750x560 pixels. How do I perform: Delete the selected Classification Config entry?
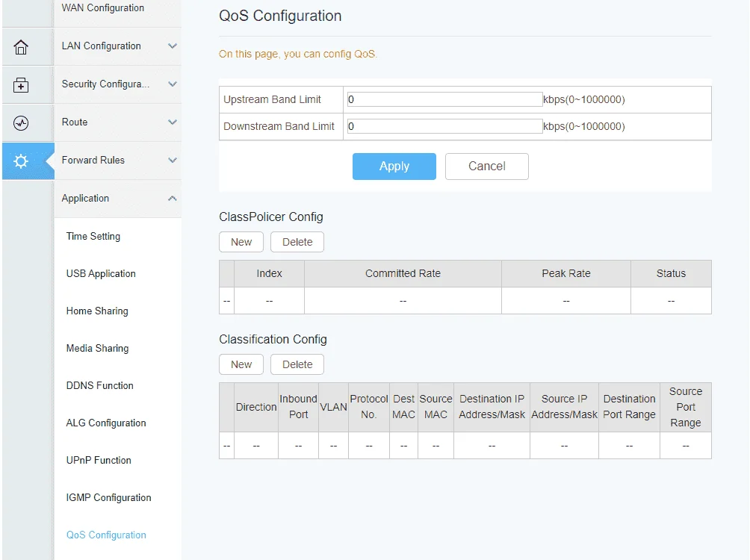click(x=297, y=364)
